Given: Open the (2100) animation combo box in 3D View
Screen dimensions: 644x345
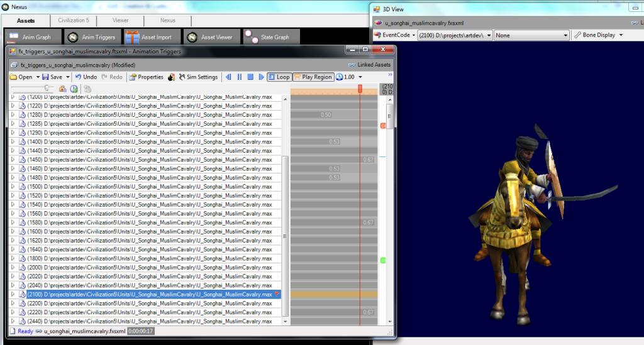Looking at the screenshot, I should (x=455, y=35).
